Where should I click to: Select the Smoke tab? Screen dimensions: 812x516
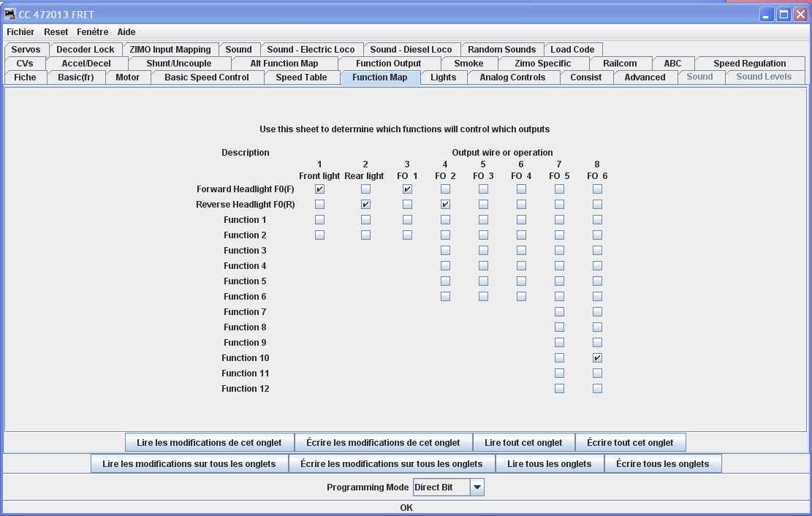coord(468,63)
